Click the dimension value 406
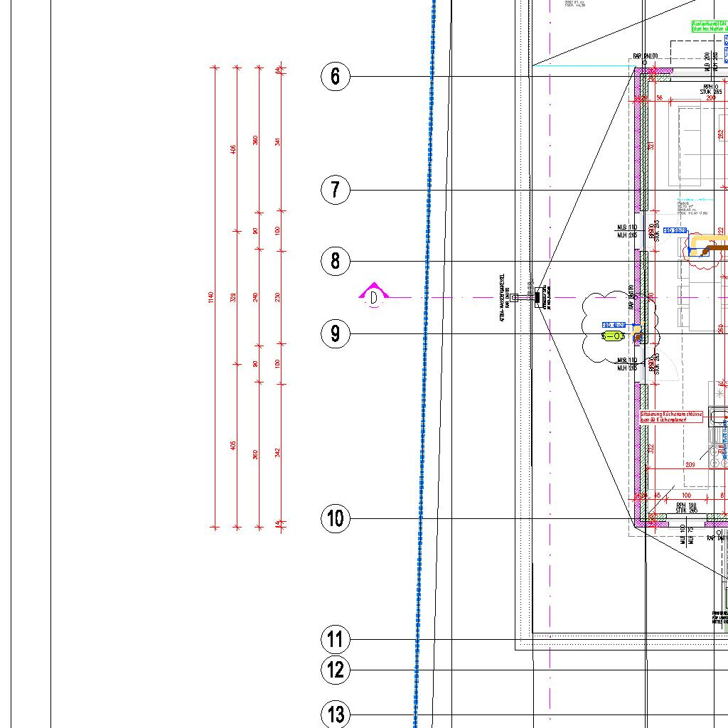The width and height of the screenshot is (728, 728). [233, 149]
